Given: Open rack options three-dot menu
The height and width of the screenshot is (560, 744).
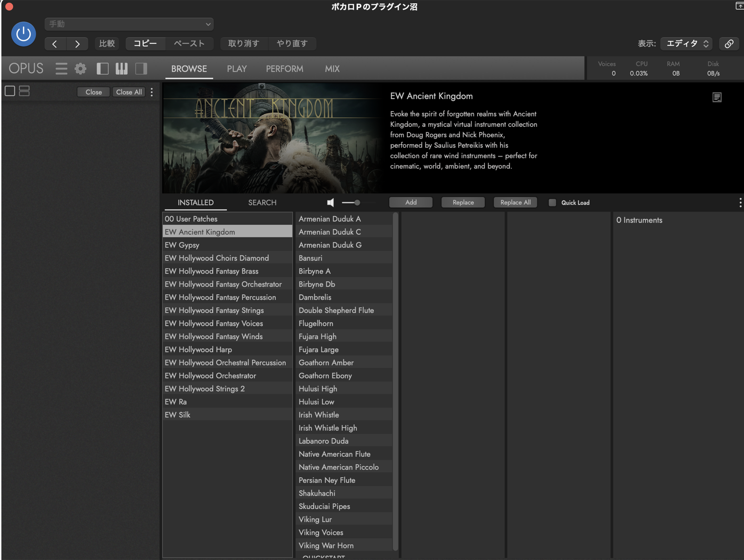Looking at the screenshot, I should (152, 92).
